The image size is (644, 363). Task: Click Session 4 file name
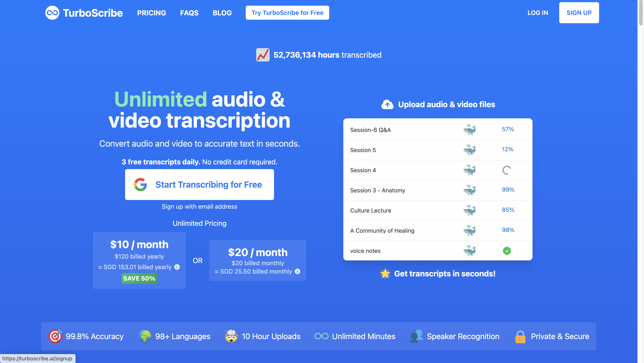click(363, 170)
